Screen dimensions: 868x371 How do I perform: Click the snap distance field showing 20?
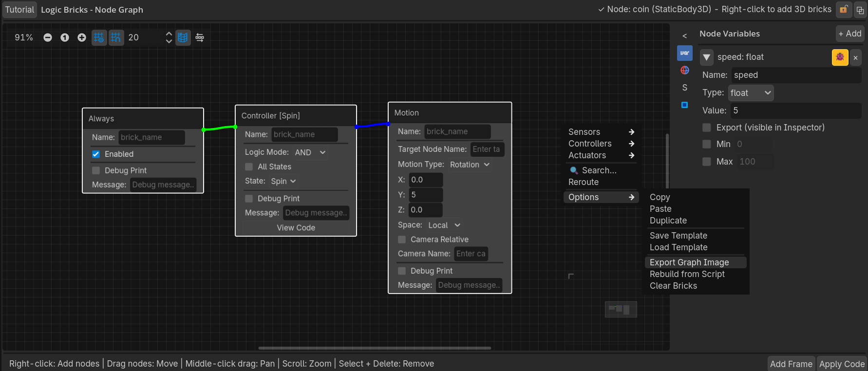[144, 37]
